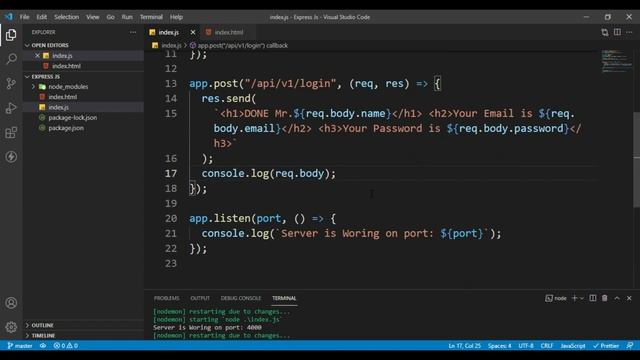Switch to the Problems panel tab
Image resolution: width=640 pixels, height=360 pixels.
(x=166, y=298)
